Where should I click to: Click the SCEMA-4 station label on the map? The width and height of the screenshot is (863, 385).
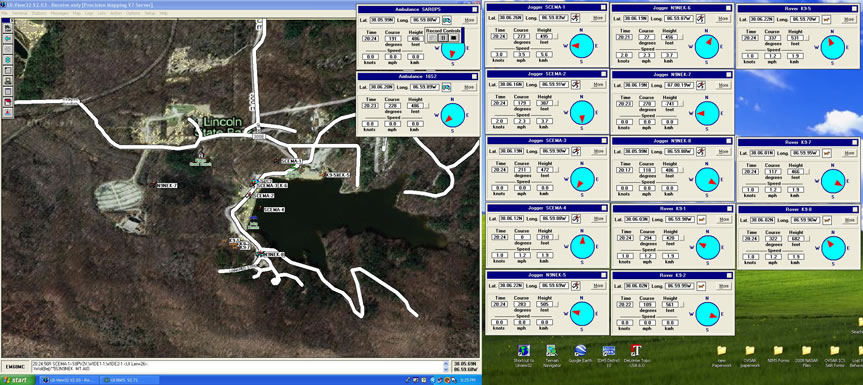[275, 210]
